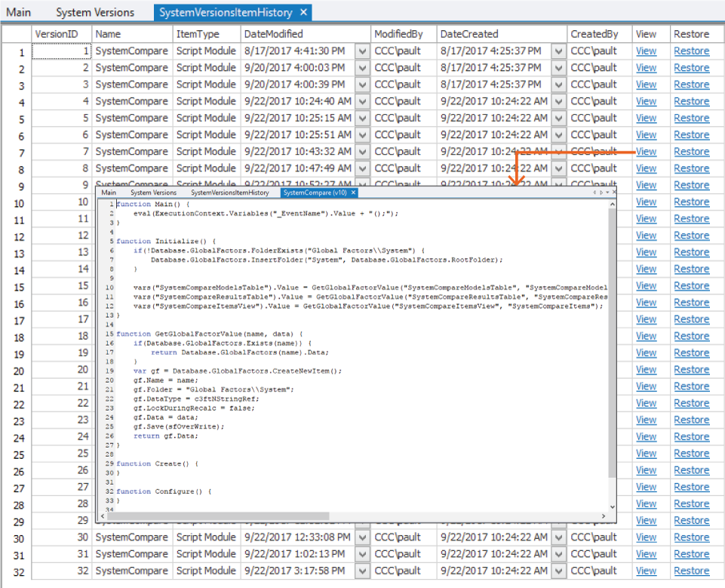This screenshot has height=588, width=725.
Task: Click Restore link in row 25
Action: pyautogui.click(x=691, y=454)
